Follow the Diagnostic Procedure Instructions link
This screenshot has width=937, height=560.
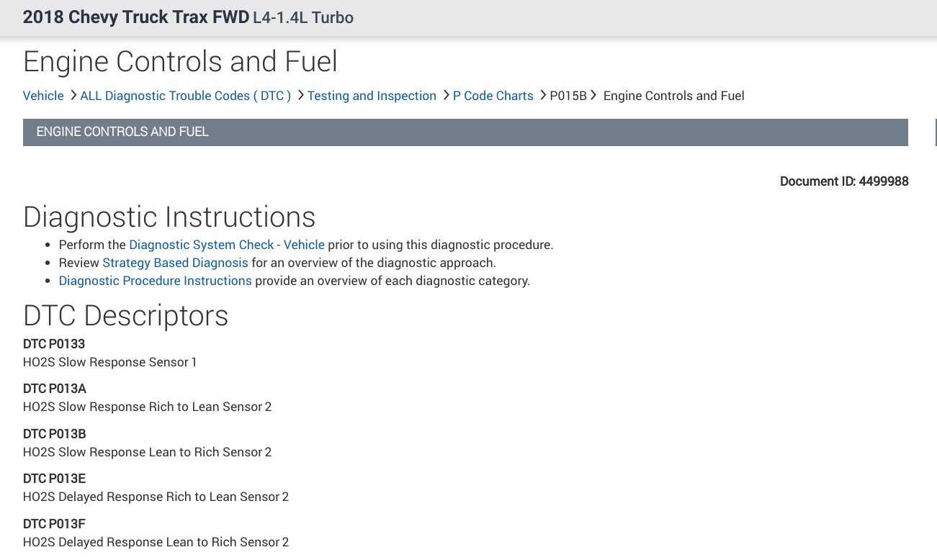[155, 281]
